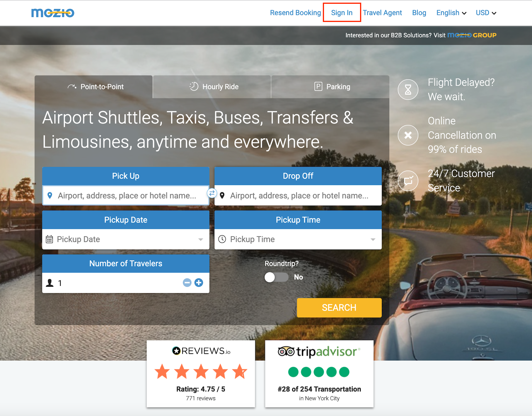Click the Drop Off header label
This screenshot has width=532, height=416.
[x=298, y=176]
